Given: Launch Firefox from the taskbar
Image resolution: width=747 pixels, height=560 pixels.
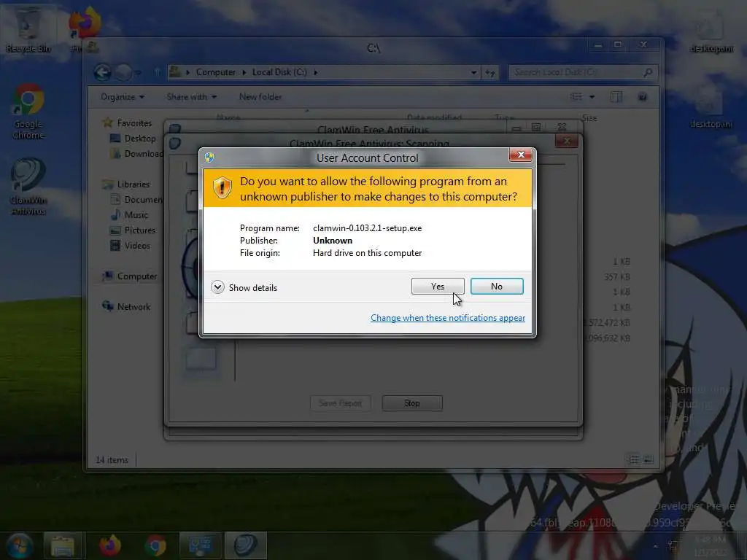Looking at the screenshot, I should [110, 545].
